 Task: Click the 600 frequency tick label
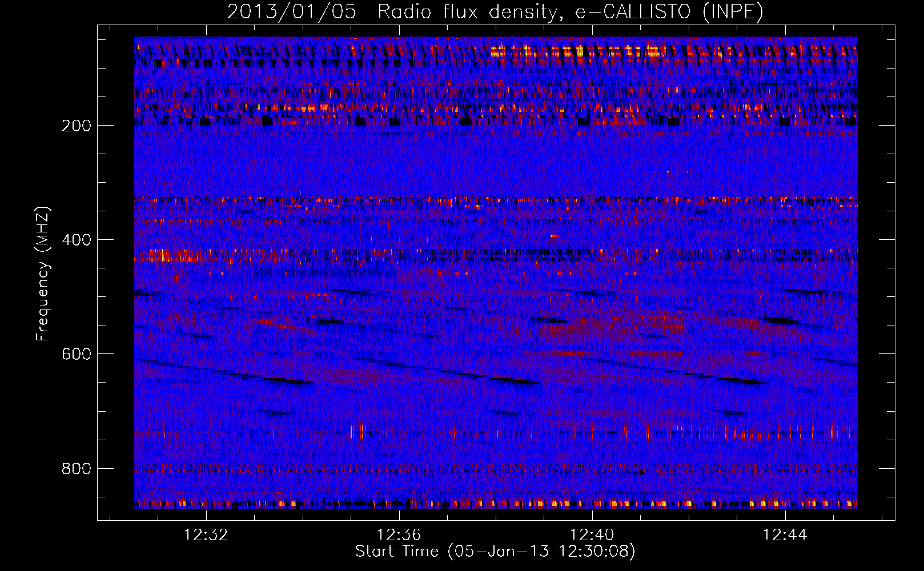76,354
